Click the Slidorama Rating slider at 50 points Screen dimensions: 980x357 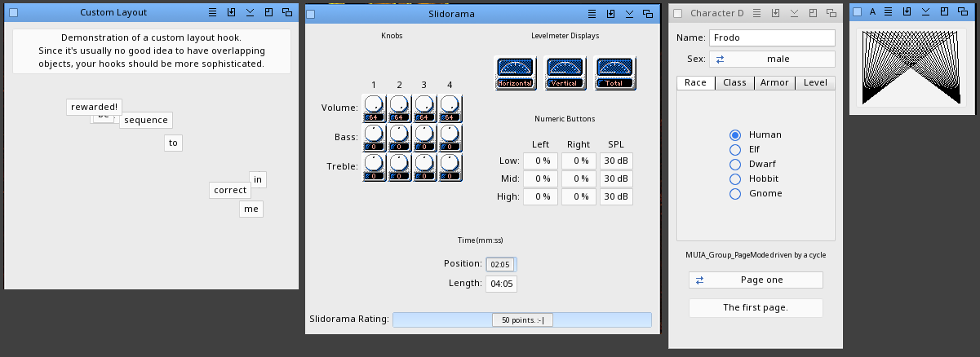tap(522, 320)
